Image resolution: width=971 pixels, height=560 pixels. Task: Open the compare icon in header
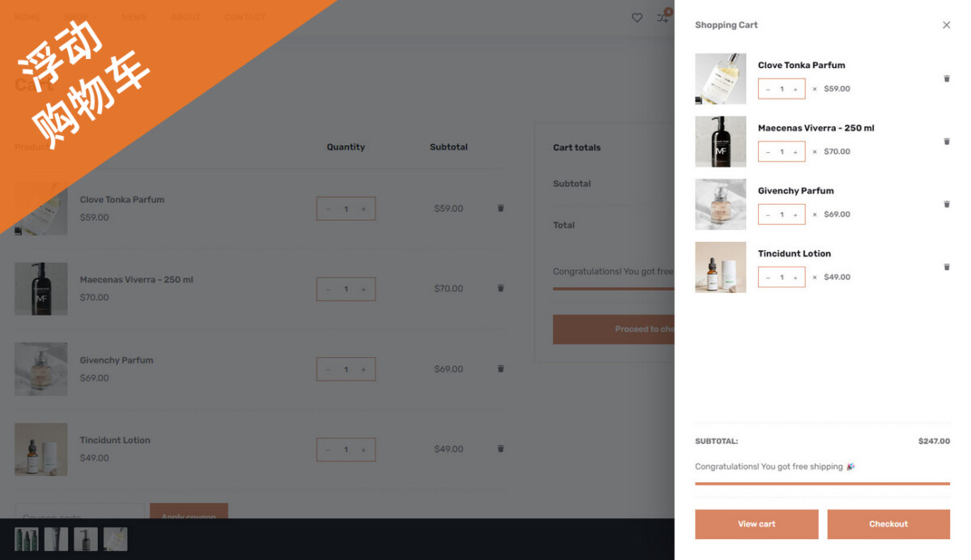point(663,17)
